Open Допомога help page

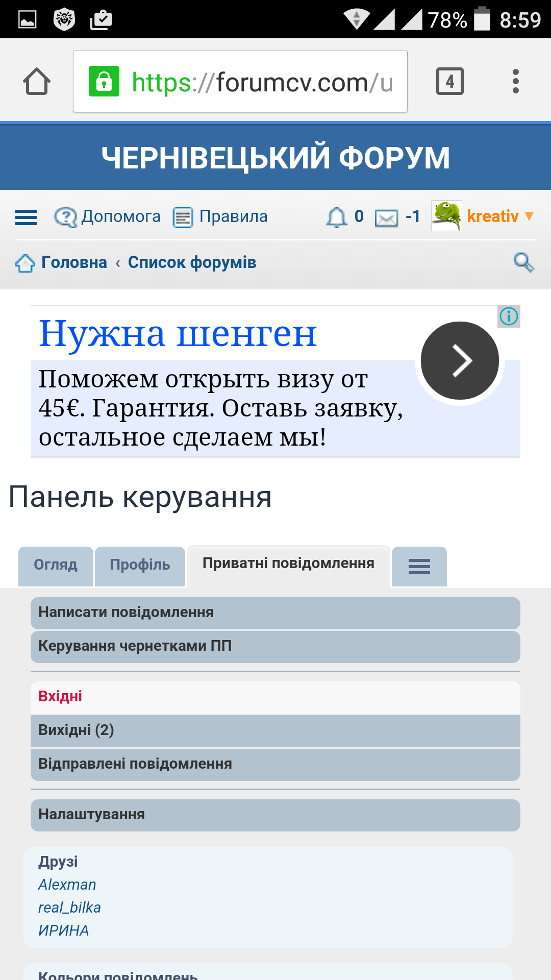(108, 217)
